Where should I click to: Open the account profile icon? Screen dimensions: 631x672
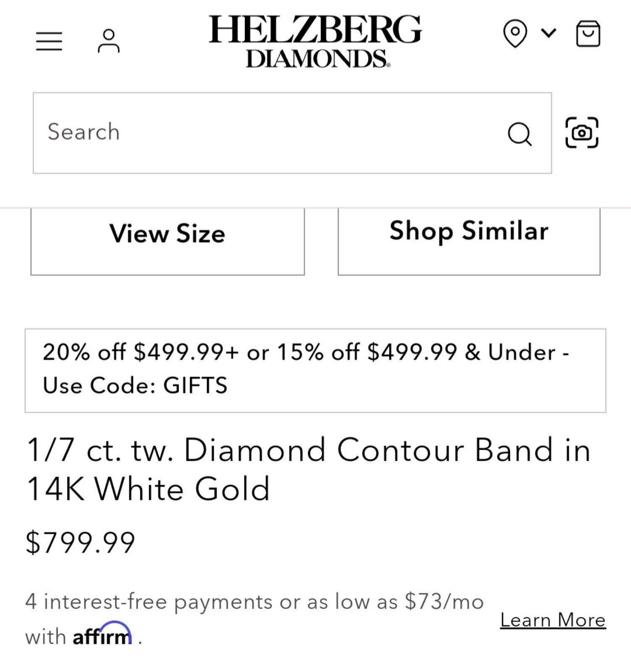coord(109,41)
